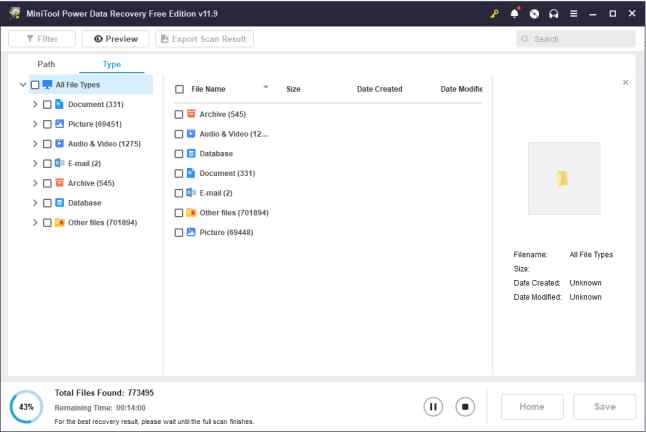Click Database icon in file list
Viewport: 646px width, 432px height.
[191, 153]
